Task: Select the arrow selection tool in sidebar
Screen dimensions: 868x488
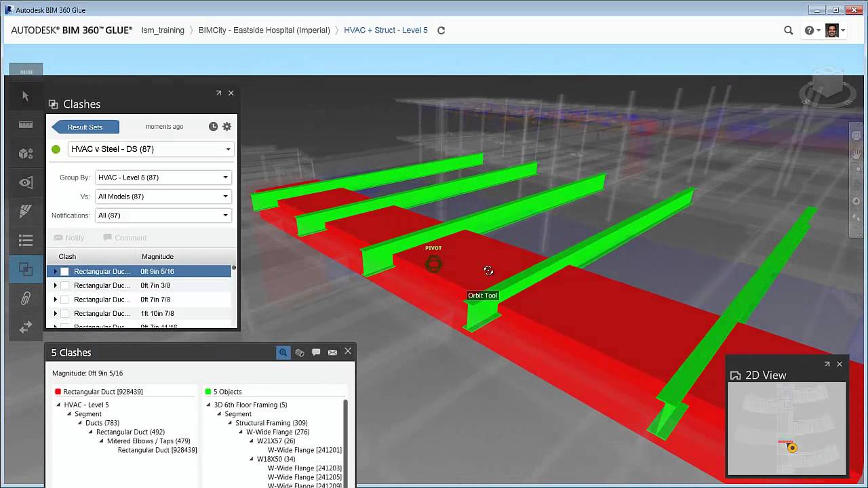Action: pos(25,96)
